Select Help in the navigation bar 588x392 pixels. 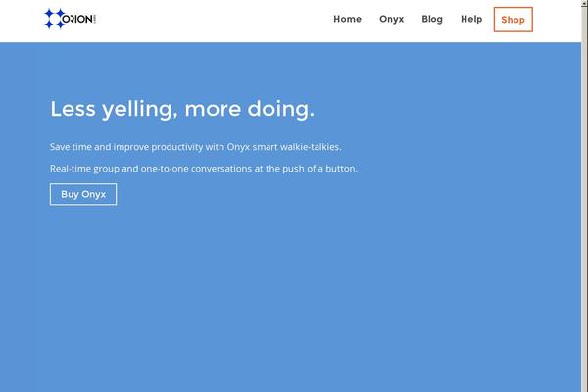click(x=471, y=19)
